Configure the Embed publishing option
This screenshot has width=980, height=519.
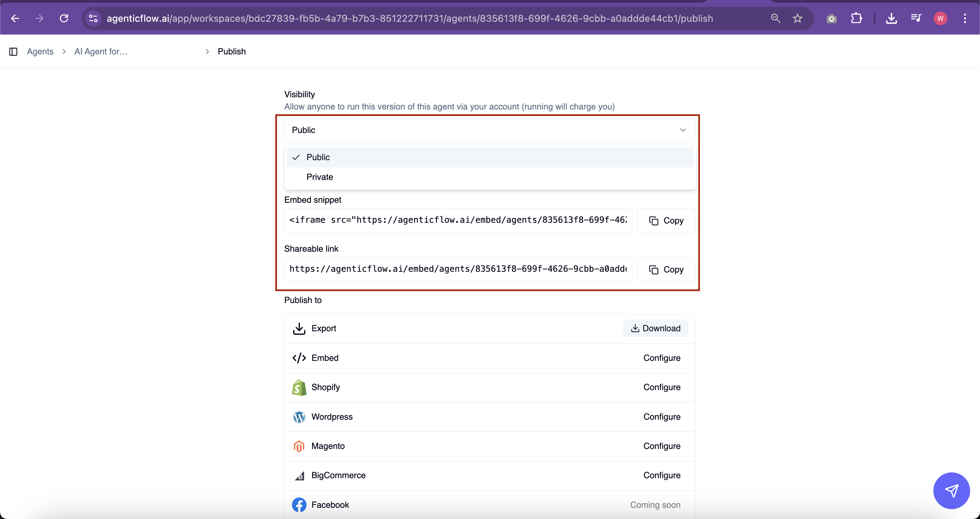[661, 358]
